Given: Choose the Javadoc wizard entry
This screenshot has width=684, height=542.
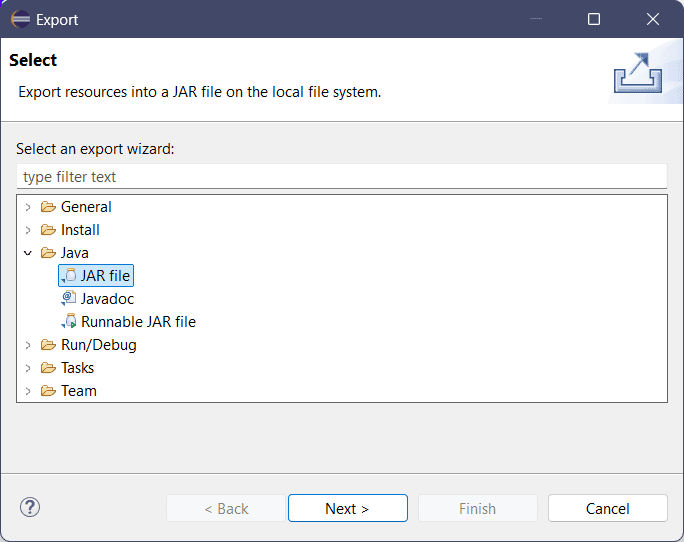Looking at the screenshot, I should 107,299.
